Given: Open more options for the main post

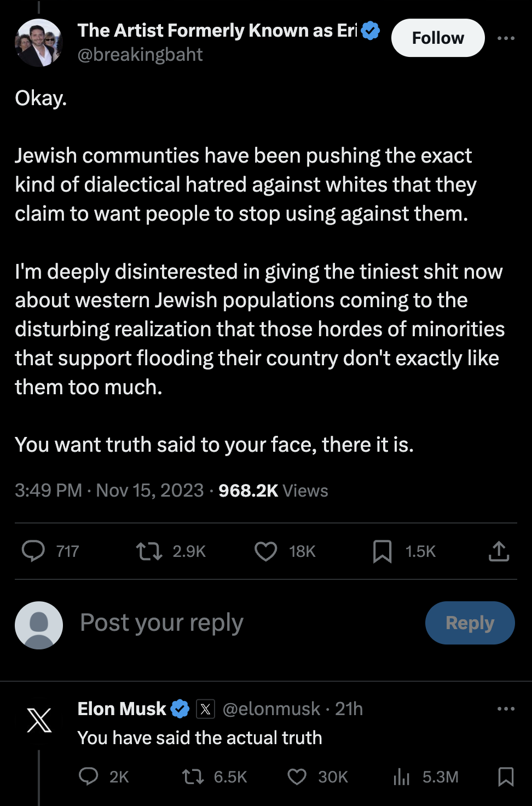Looking at the screenshot, I should coord(506,38).
